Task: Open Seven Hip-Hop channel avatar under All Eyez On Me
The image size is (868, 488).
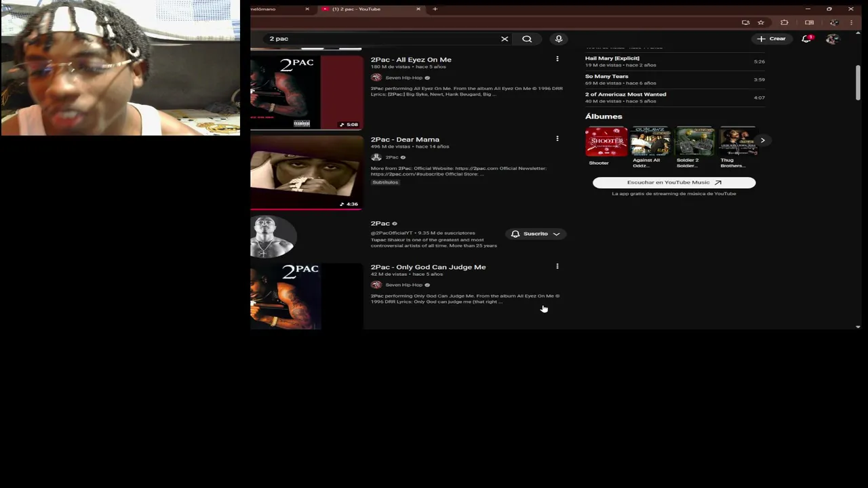Action: tap(376, 77)
